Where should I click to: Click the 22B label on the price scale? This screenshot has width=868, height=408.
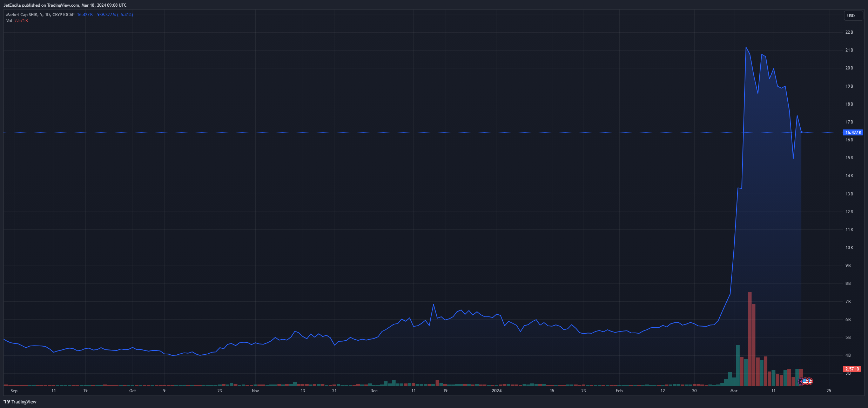[849, 32]
